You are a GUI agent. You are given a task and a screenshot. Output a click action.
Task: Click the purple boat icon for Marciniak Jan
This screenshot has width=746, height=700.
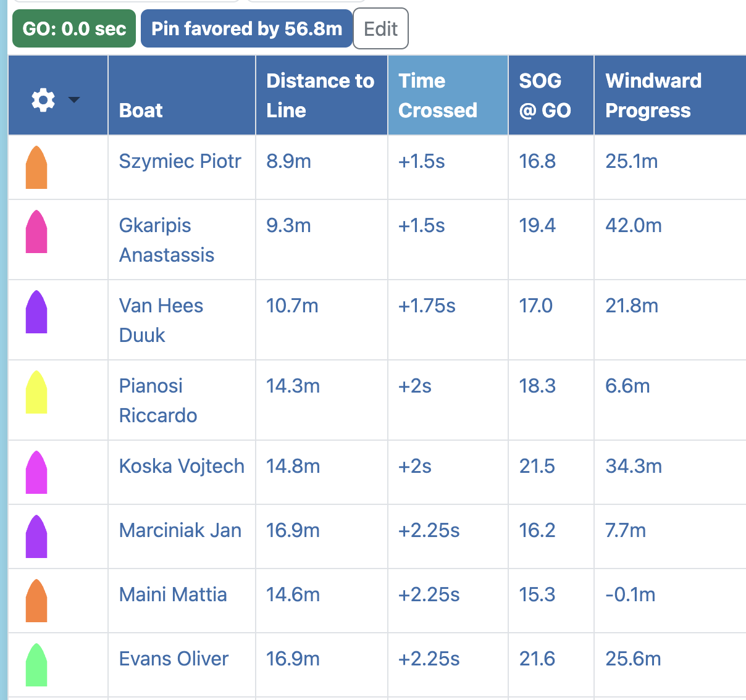click(x=36, y=536)
